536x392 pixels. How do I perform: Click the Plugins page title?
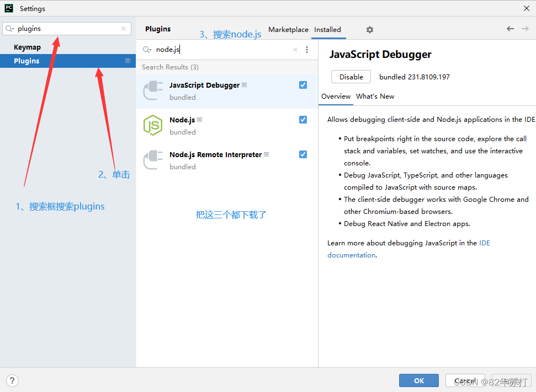(158, 29)
